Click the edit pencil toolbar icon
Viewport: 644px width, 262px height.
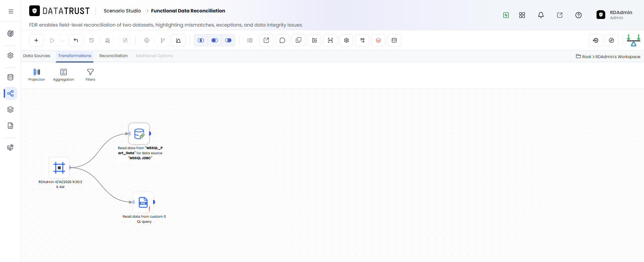[x=125, y=40]
